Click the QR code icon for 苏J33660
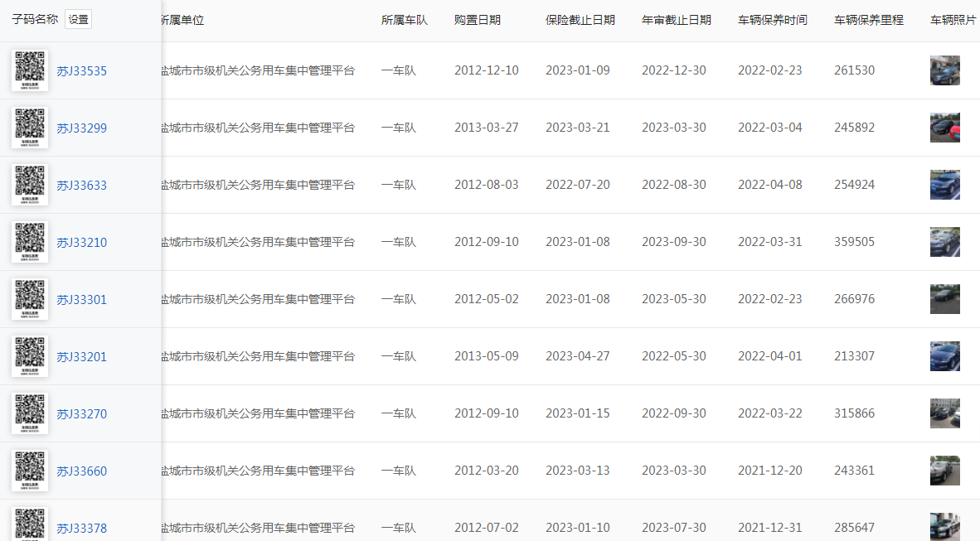980x541 pixels. pyautogui.click(x=29, y=470)
